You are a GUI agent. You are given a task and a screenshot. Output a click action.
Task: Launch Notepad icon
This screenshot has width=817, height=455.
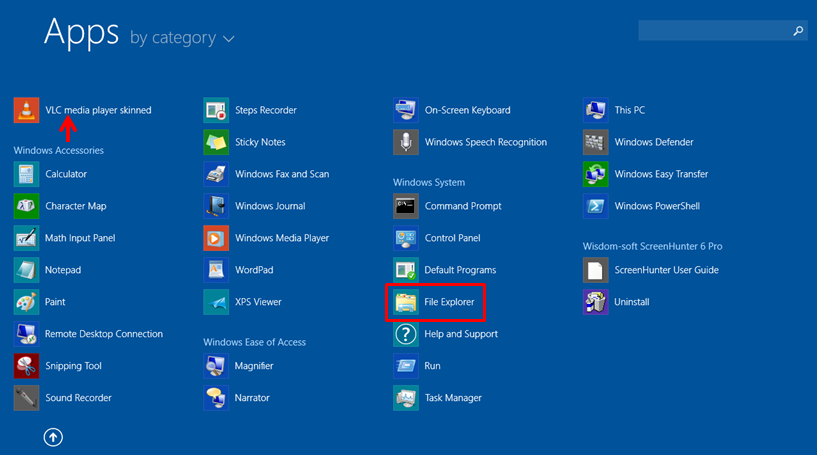(26, 270)
